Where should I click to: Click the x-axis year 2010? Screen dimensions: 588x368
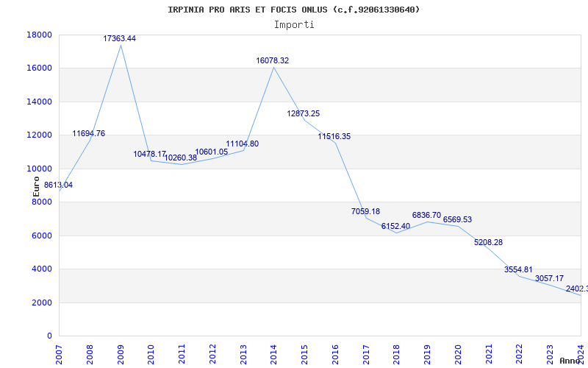click(151, 355)
